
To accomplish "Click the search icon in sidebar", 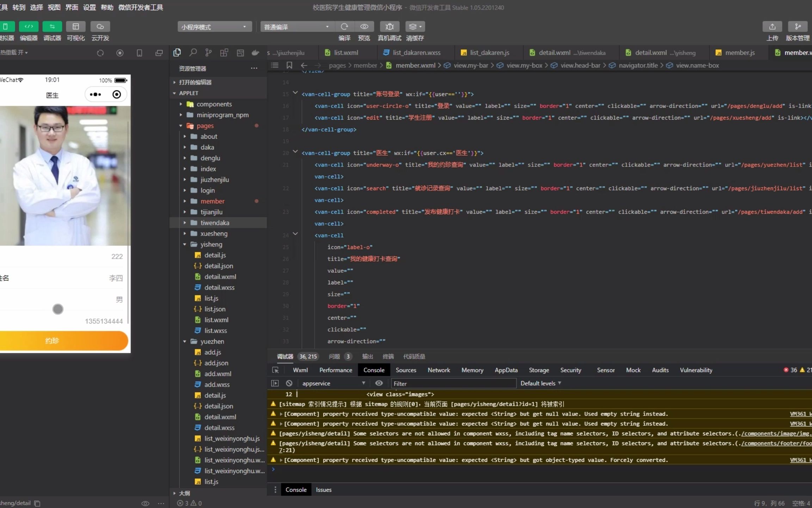I will [x=193, y=53].
